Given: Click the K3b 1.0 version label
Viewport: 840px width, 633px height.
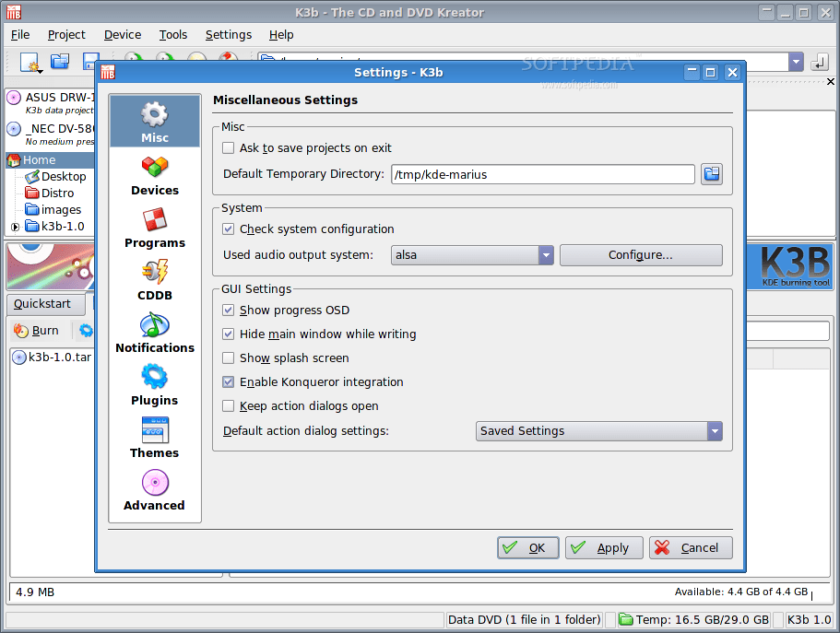Looking at the screenshot, I should [x=809, y=619].
